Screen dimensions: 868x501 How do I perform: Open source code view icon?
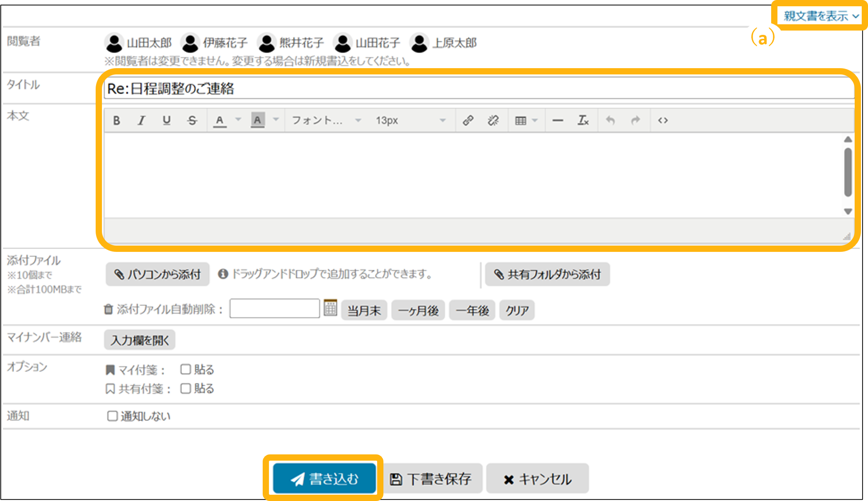click(x=663, y=120)
